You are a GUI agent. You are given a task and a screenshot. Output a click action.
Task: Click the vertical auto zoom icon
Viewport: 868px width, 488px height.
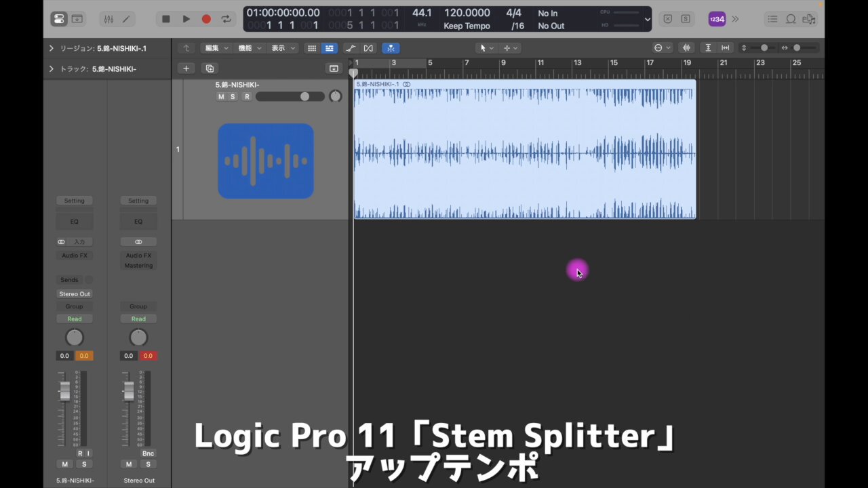coord(709,48)
